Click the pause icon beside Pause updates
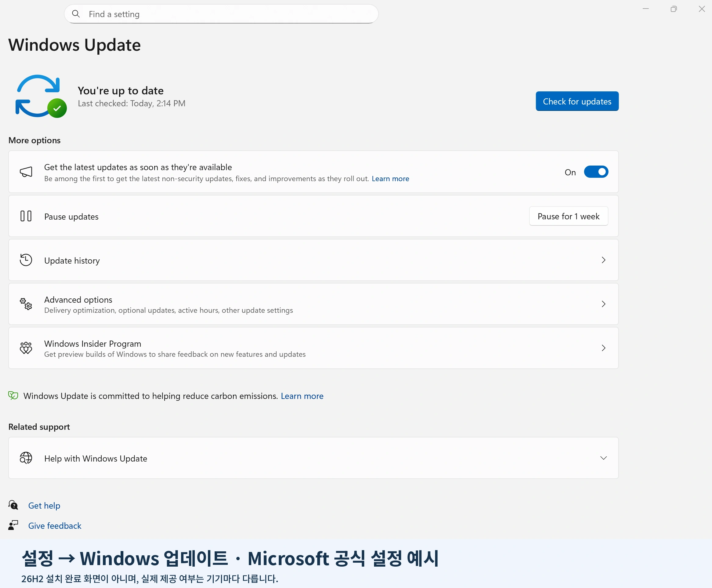 26,216
